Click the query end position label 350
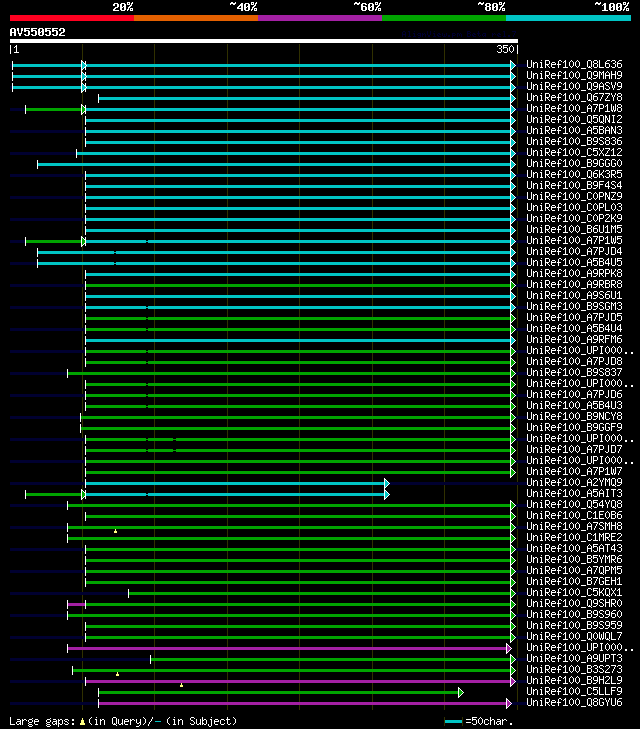 click(x=505, y=49)
